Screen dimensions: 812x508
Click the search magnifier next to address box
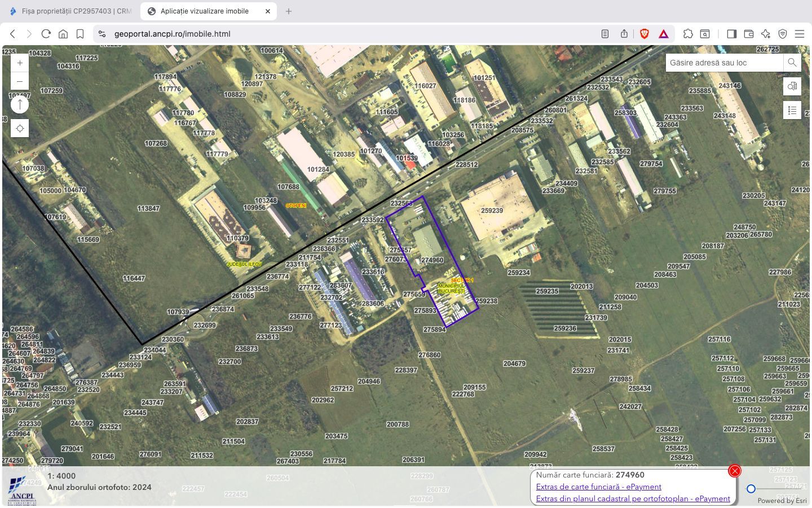[792, 63]
